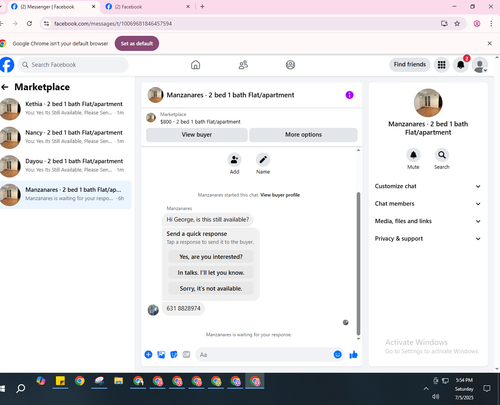Image resolution: width=500 pixels, height=405 pixels.
Task: Open emoji picker in message box
Action: click(x=338, y=354)
